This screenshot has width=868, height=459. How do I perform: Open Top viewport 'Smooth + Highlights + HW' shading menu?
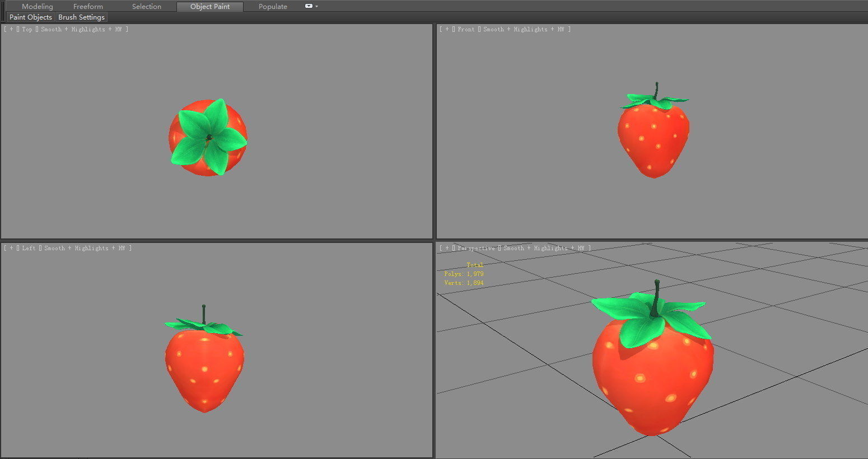coord(81,29)
